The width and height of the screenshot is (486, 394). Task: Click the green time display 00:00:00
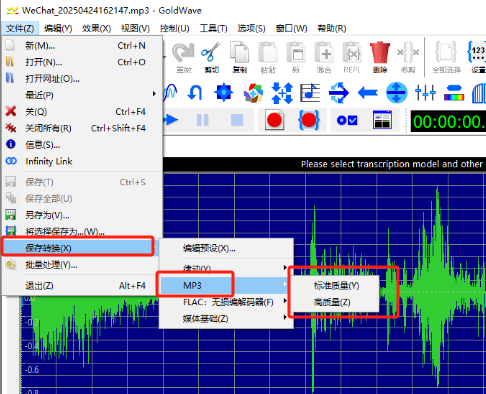[x=448, y=122]
